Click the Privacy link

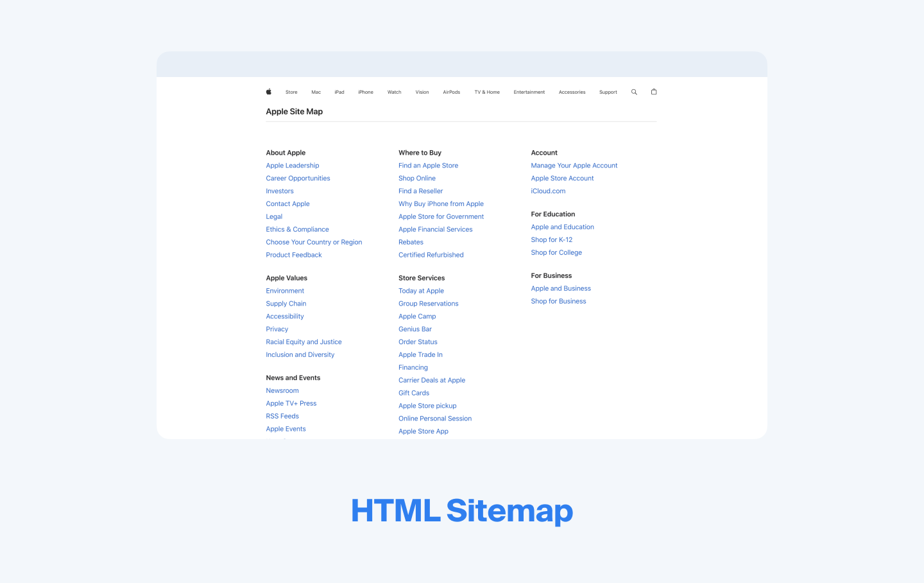click(x=277, y=329)
